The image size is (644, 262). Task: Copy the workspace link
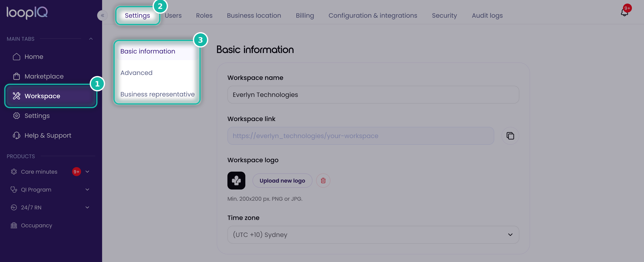(x=510, y=136)
